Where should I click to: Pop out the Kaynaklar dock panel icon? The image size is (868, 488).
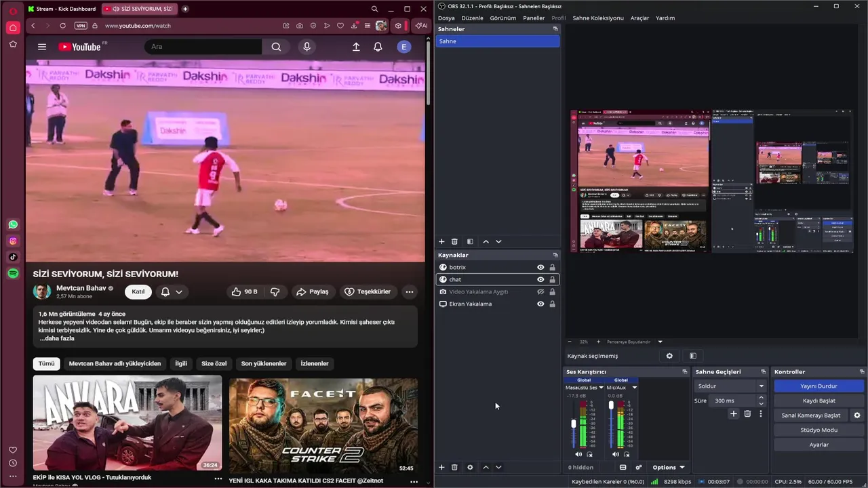pos(555,255)
